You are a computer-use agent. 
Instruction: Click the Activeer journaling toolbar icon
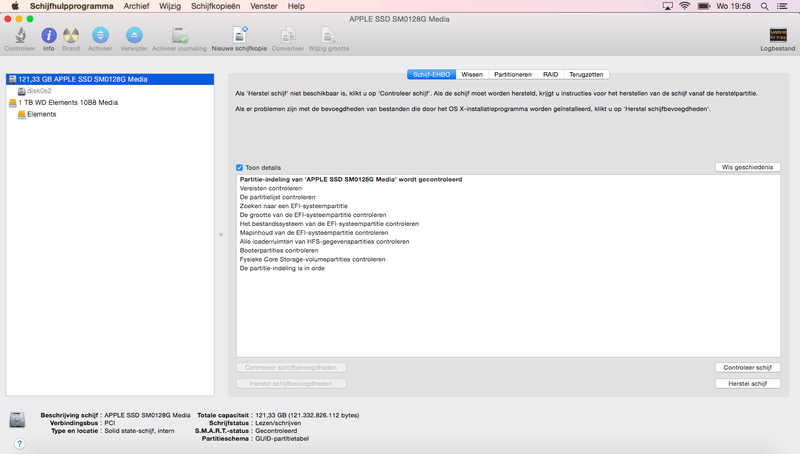[x=180, y=35]
